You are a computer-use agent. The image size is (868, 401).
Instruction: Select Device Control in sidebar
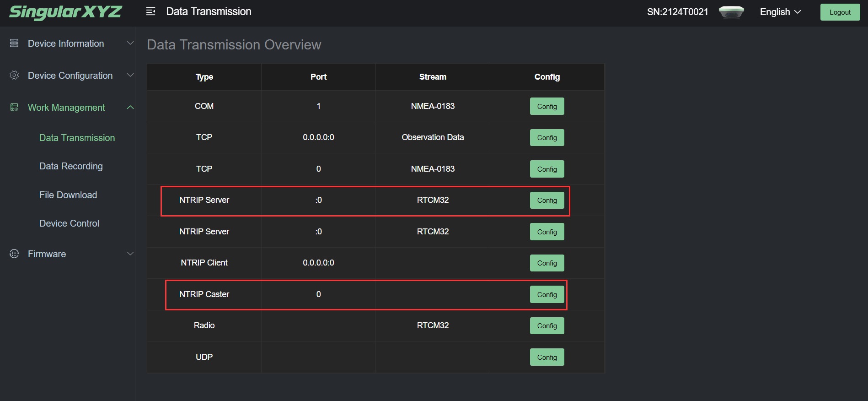point(69,223)
